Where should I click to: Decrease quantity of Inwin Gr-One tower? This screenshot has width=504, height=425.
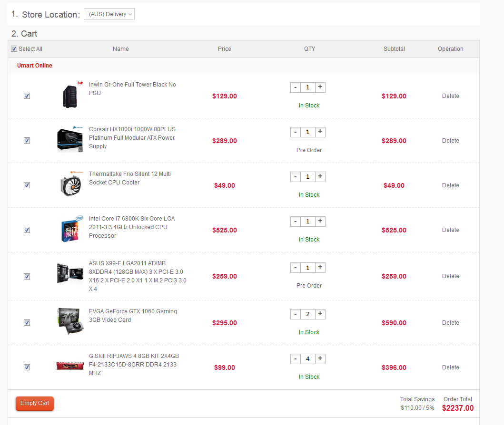click(x=296, y=87)
